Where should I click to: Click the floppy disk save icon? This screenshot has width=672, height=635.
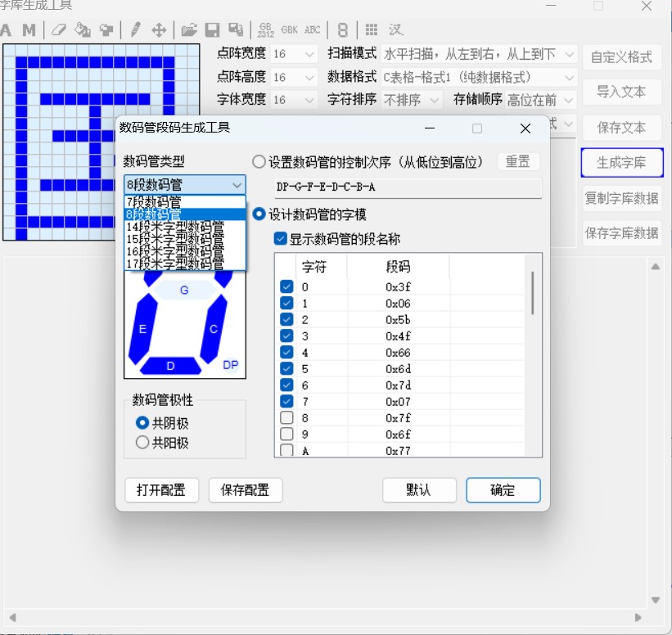212,30
